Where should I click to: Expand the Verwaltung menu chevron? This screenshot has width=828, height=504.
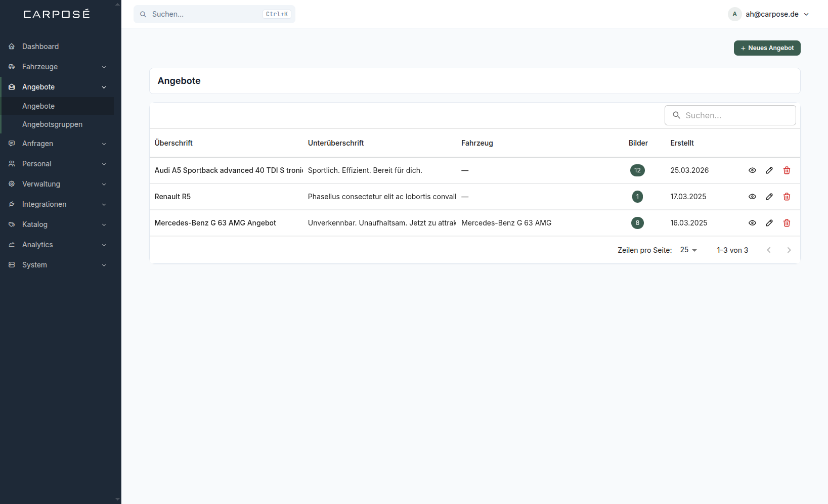click(x=104, y=184)
